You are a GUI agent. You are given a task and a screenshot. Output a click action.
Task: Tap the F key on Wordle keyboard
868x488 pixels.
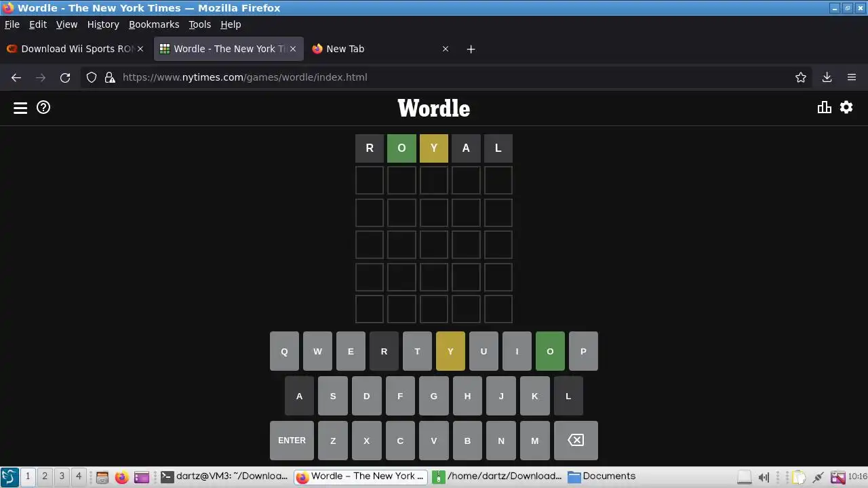(400, 396)
